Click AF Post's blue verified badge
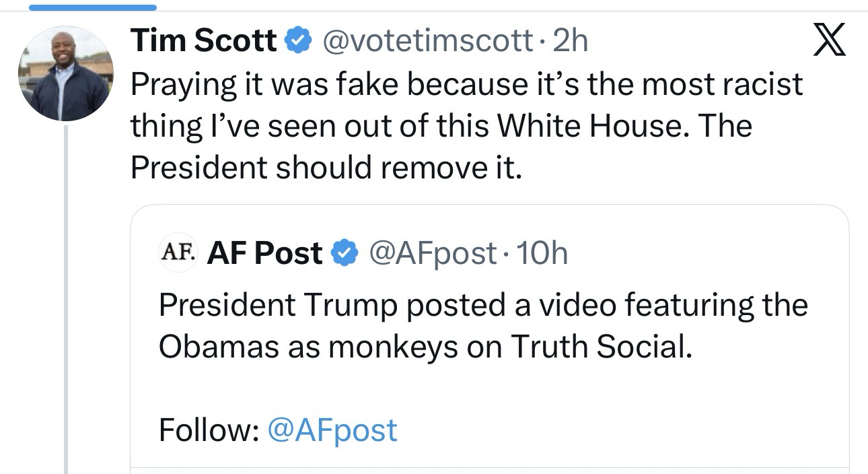868x474 pixels. coord(345,253)
